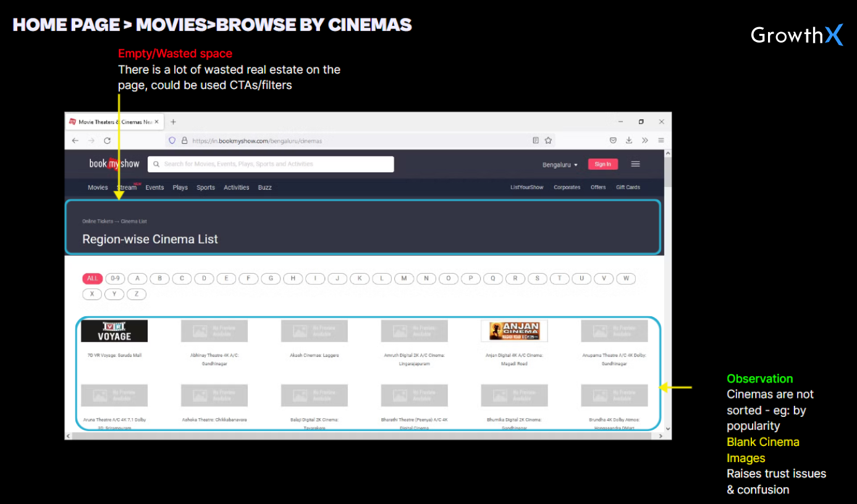
Task: Save the page to Pocket
Action: (x=613, y=141)
